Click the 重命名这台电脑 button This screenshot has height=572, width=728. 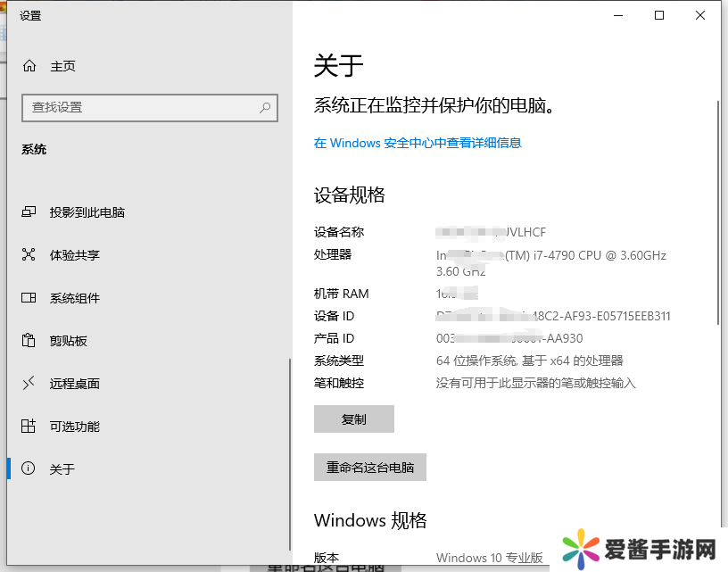tap(369, 468)
